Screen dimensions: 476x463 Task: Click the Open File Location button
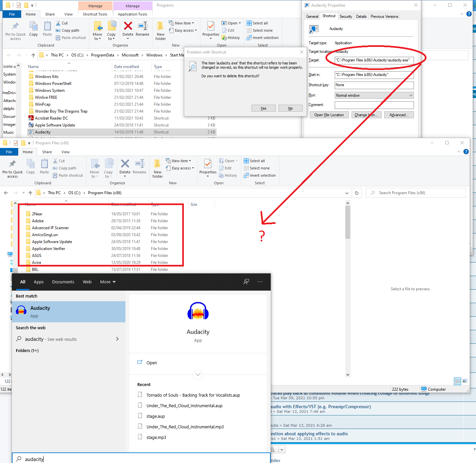point(329,115)
